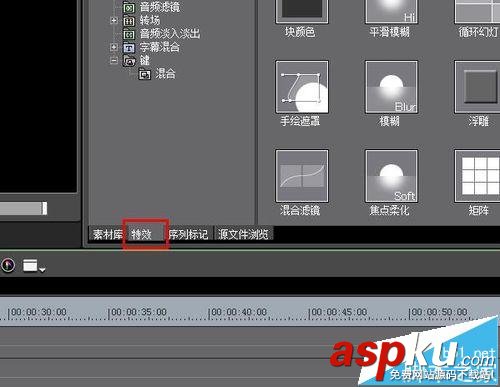Click the 音频滤镜 folder icon in tree
Image resolution: width=500 pixels, height=387 pixels.
pyautogui.click(x=129, y=7)
